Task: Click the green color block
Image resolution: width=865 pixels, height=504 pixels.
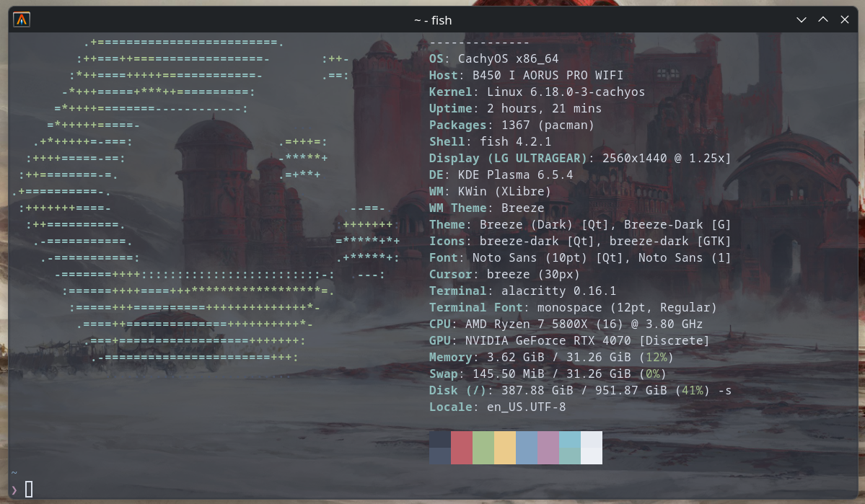Action: 483,448
